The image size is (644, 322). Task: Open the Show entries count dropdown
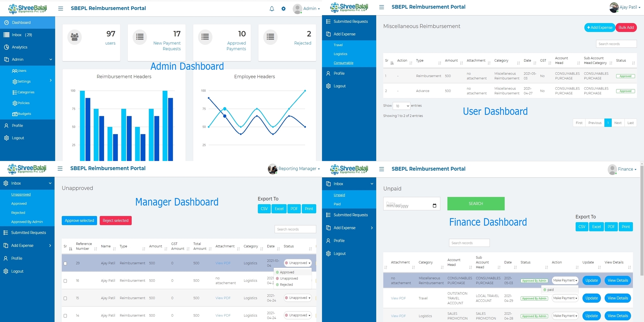point(401,106)
